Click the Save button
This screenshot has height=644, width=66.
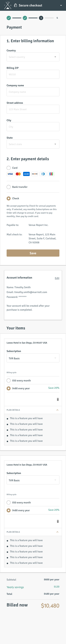pos(33,253)
